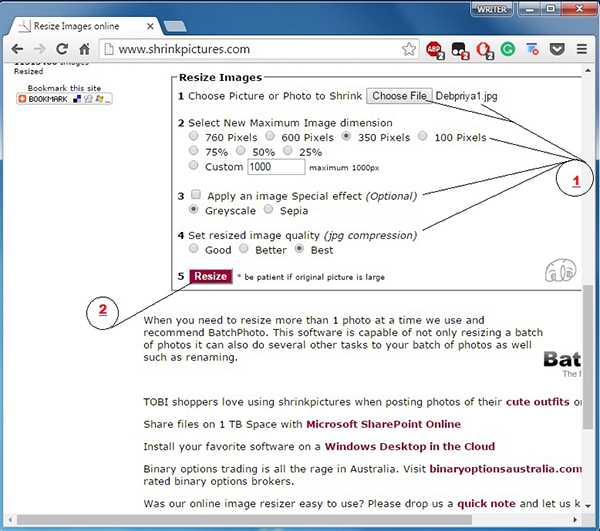
Task: Click the BatchPhoto logo image
Action: pyautogui.click(x=562, y=363)
